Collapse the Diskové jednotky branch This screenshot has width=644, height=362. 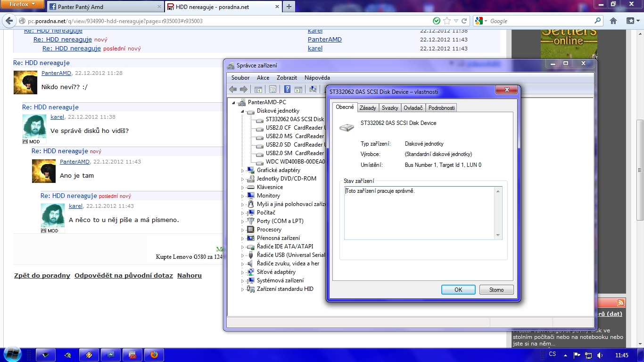(x=243, y=111)
